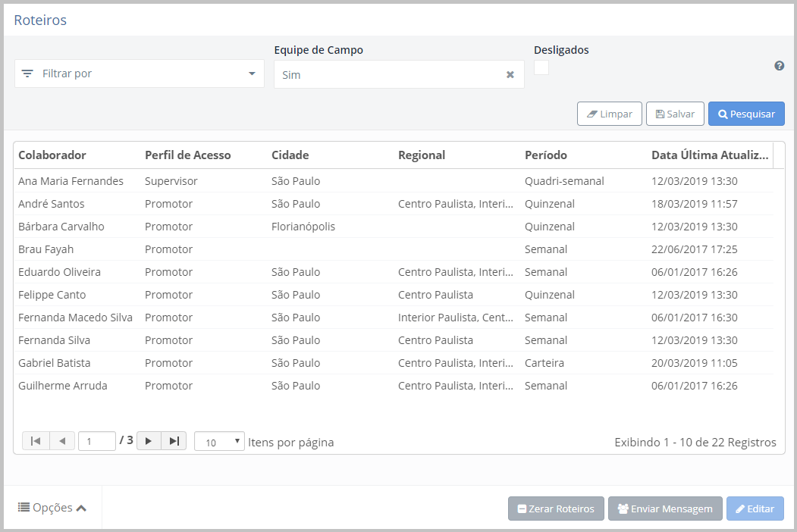Sort the table by Período column
The width and height of the screenshot is (797, 532).
click(x=546, y=155)
